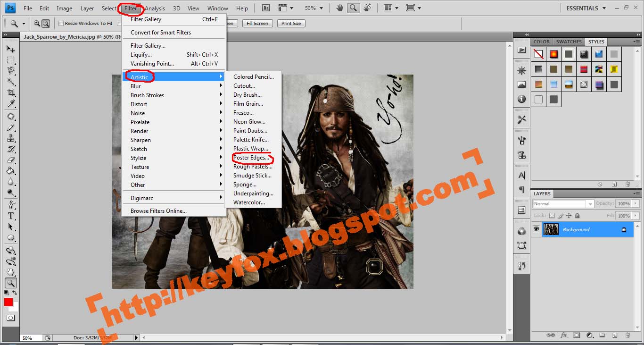Open the Image menu

[65, 8]
